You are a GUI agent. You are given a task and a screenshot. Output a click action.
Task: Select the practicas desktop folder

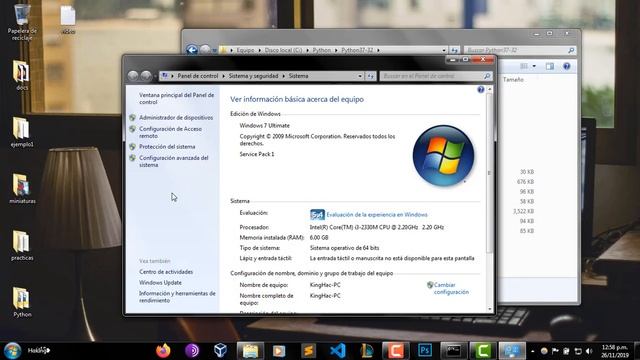coord(22,245)
